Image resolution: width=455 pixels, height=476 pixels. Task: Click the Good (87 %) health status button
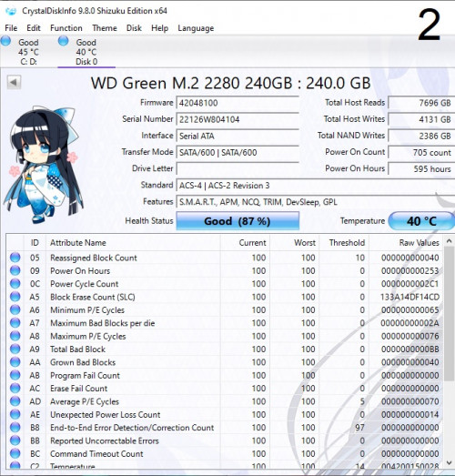(238, 221)
